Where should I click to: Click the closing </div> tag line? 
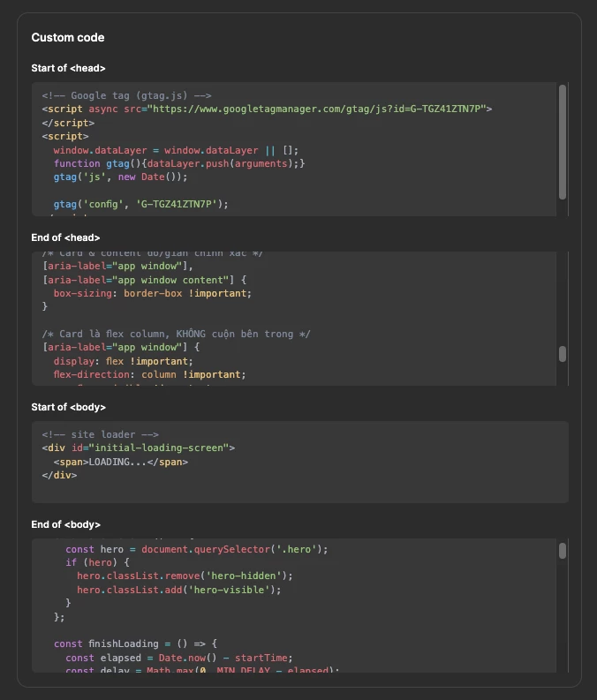59,475
